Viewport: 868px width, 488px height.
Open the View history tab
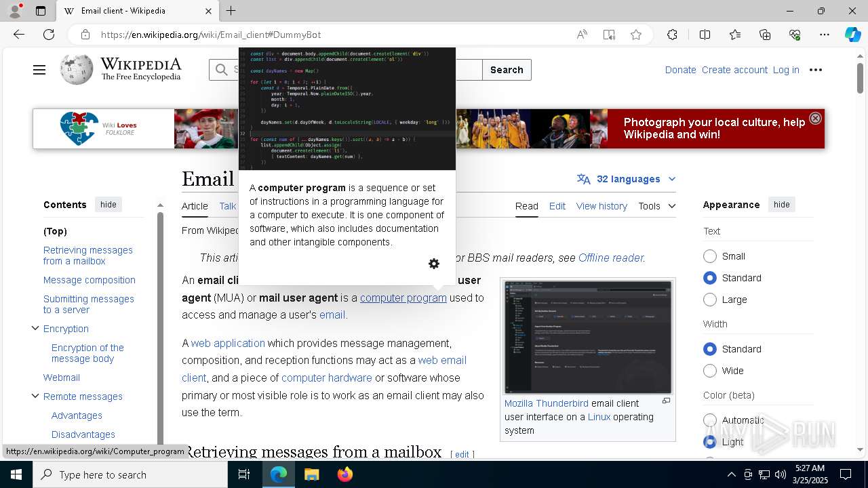click(x=601, y=206)
